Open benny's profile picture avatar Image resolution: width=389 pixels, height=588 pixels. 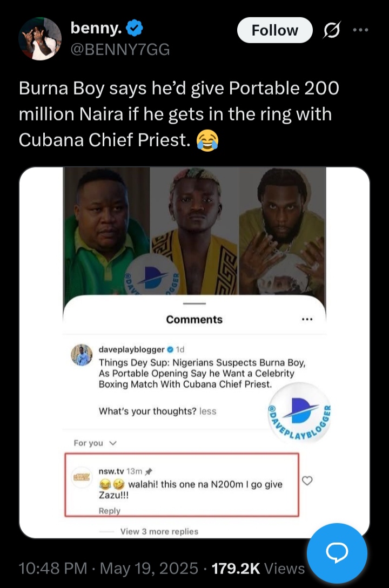[x=41, y=38]
